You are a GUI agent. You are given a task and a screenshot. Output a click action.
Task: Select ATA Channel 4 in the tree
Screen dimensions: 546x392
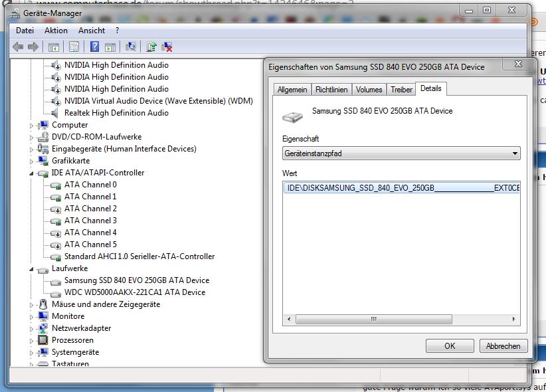click(x=90, y=233)
